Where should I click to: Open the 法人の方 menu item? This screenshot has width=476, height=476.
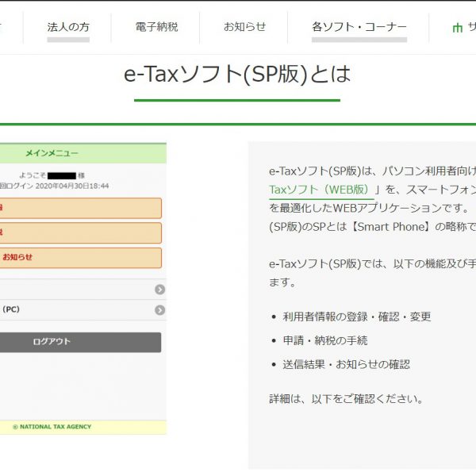68,27
